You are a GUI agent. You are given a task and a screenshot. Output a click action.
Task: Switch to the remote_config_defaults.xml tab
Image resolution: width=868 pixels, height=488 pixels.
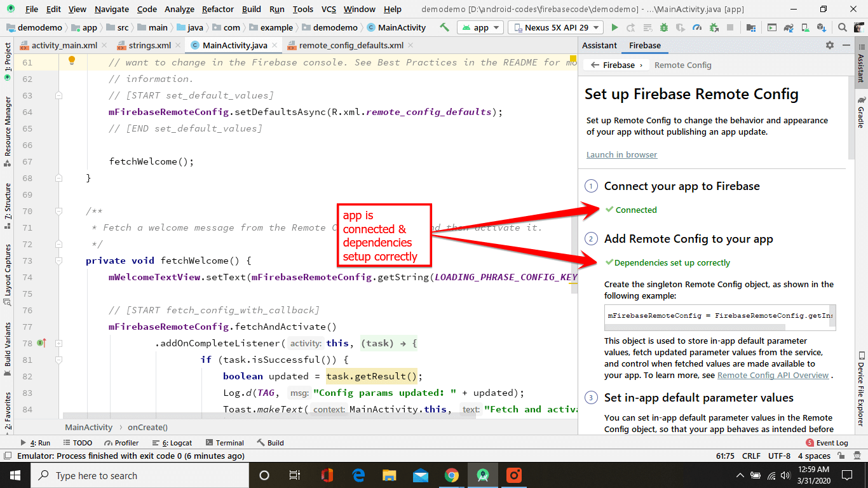(x=351, y=45)
